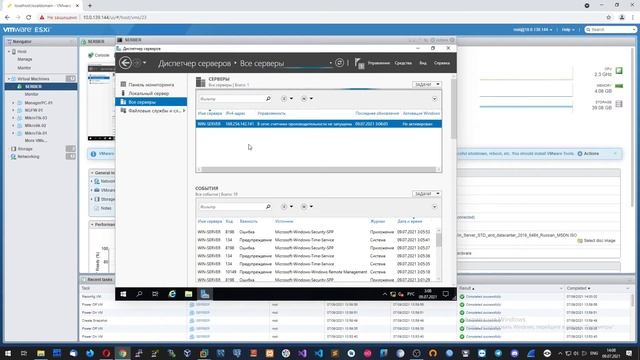Open Chrome from the host taskbar
640x360 pixels.
tap(122, 353)
